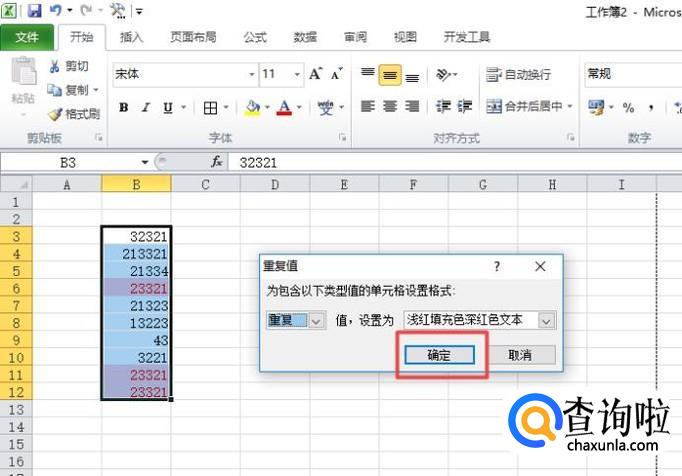Toggle bold formatting in the font group
Screen dimensions: 682x476
click(x=124, y=108)
